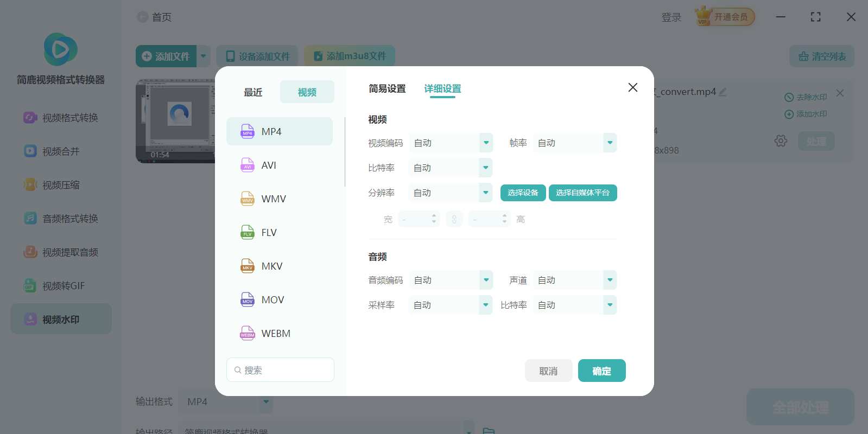Click the 选择设备 button
Image resolution: width=868 pixels, height=434 pixels.
[523, 193]
